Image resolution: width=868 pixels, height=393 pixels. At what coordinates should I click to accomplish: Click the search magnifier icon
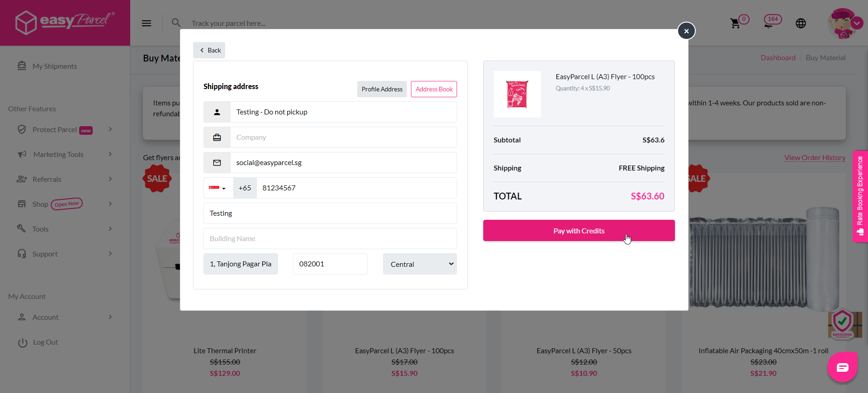(176, 23)
